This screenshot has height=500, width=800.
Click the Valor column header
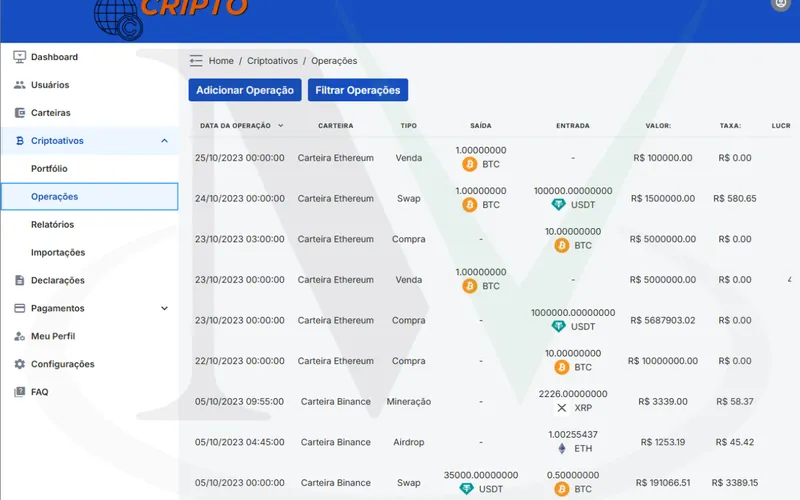[658, 126]
